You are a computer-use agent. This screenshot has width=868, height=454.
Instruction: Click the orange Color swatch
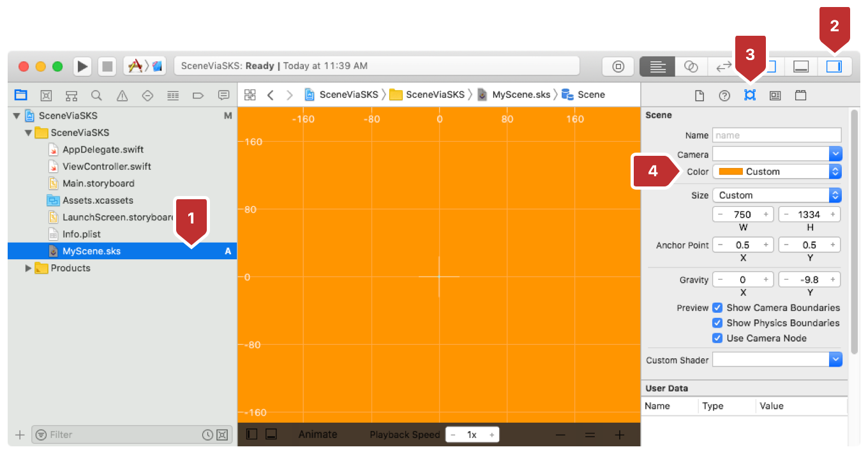(x=730, y=172)
